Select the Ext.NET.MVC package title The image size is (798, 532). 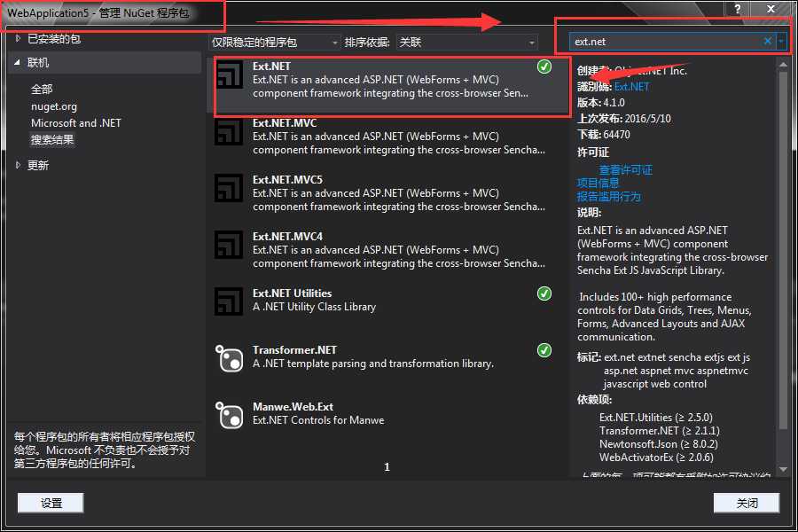pyautogui.click(x=285, y=123)
